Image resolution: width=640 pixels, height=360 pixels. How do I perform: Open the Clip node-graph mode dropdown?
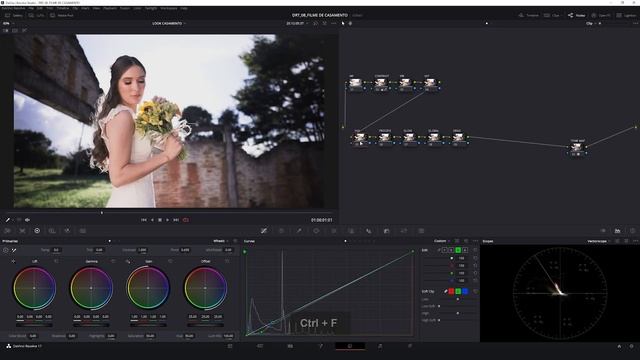[591, 23]
